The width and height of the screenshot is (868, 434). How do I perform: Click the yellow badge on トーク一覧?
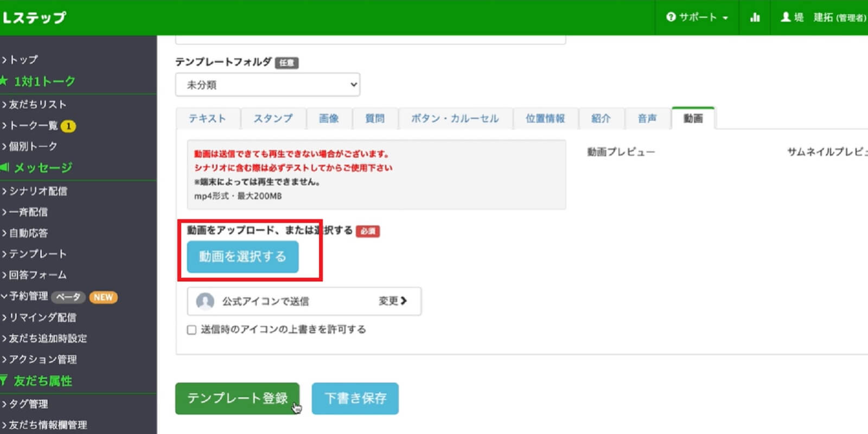(x=68, y=126)
